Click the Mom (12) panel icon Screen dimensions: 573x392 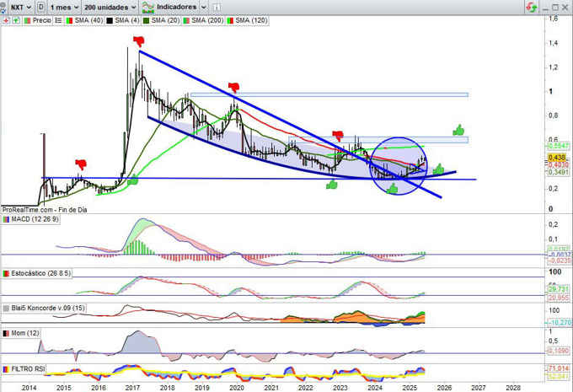click(6, 333)
